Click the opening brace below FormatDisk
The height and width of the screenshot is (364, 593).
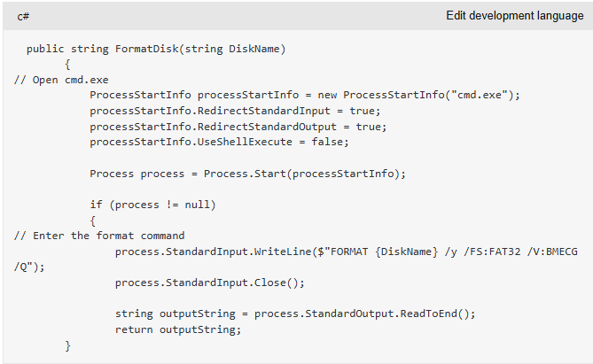[x=67, y=65]
